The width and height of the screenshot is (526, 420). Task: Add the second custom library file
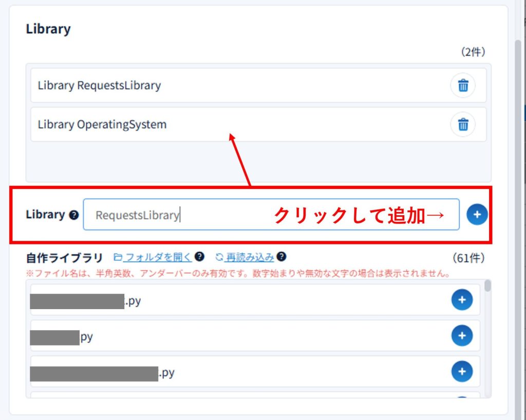pos(462,336)
